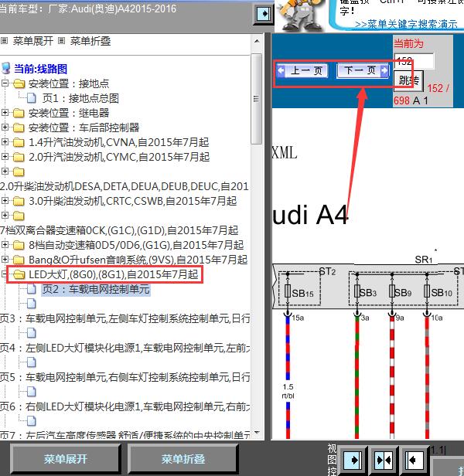Open 页1：接地点总图 page

click(x=80, y=98)
